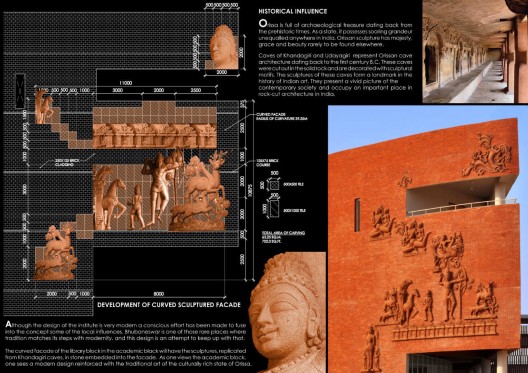Click the '8000' dimension label
The width and height of the screenshot is (528, 373).
coord(159,294)
